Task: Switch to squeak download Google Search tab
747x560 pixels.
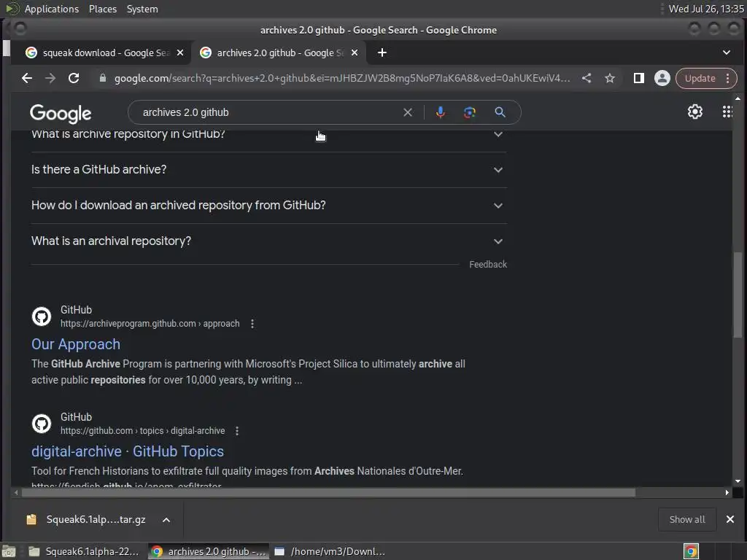Action: (100, 52)
